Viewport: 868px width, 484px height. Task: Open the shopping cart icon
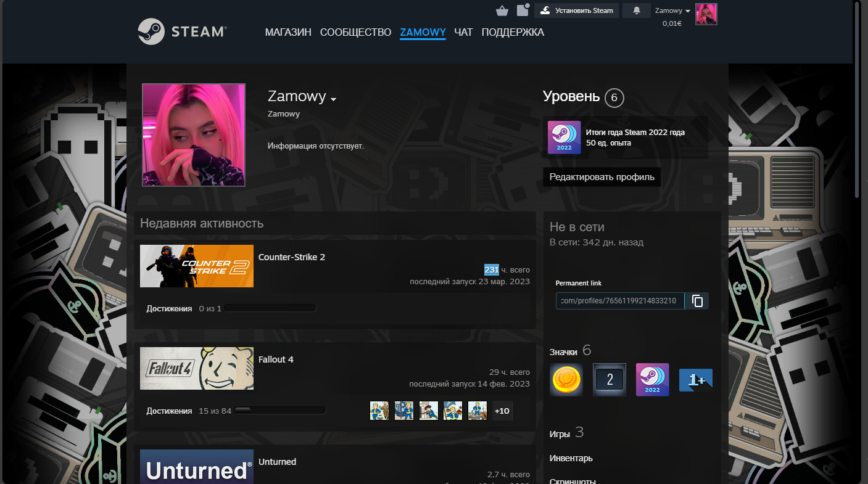502,10
